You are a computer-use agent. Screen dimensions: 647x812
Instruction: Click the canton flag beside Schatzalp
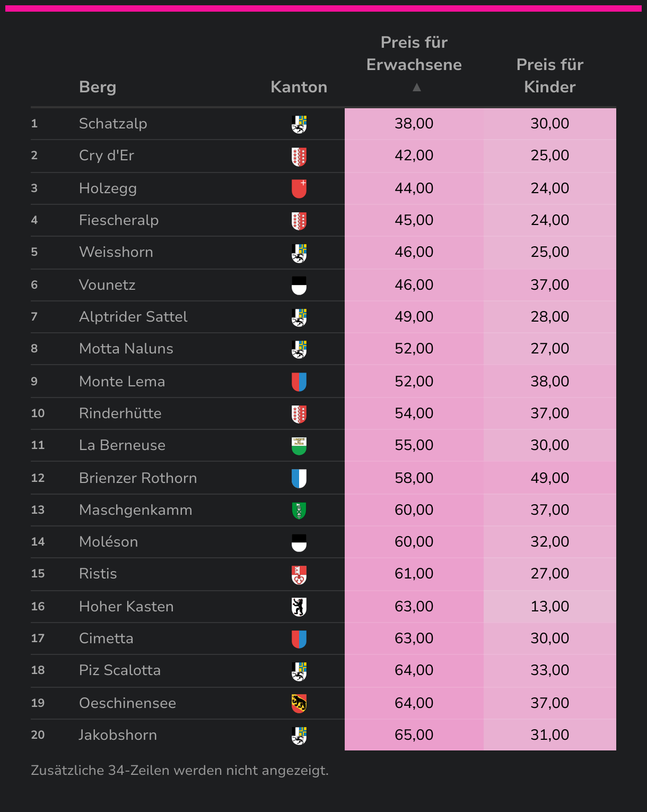(x=299, y=124)
